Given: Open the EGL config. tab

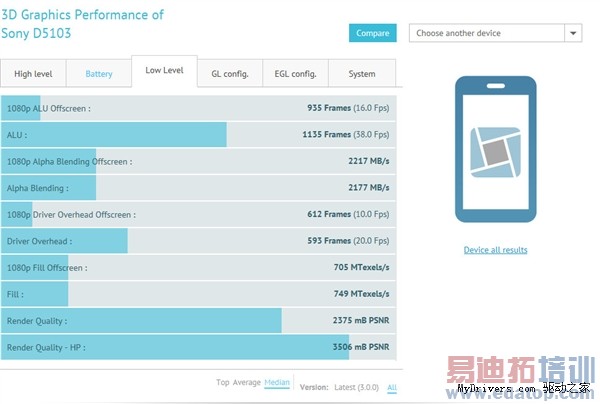Looking at the screenshot, I should 295,73.
